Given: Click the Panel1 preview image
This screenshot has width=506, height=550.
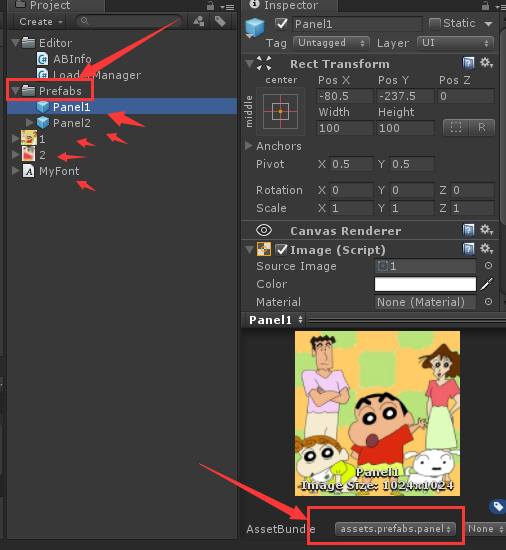Looking at the screenshot, I should (x=377, y=414).
